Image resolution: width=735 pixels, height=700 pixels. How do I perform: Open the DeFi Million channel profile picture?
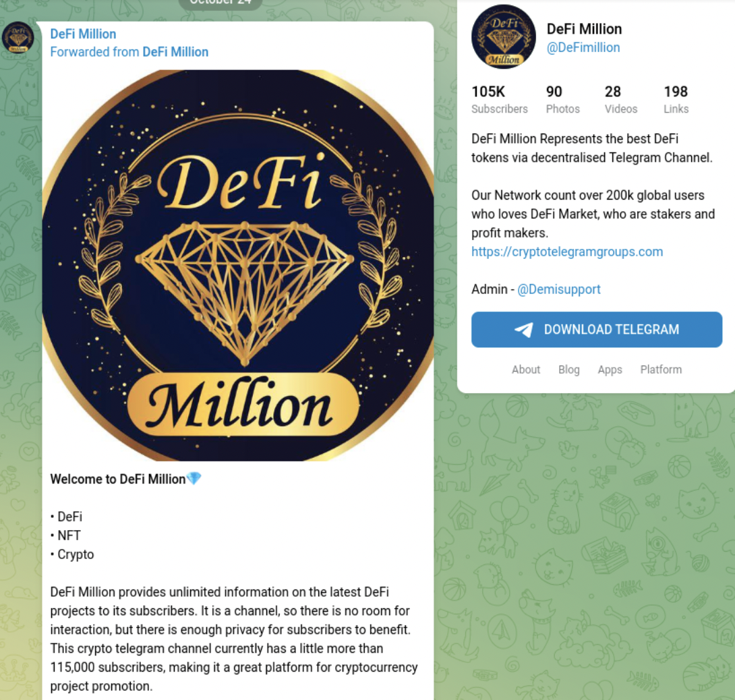pyautogui.click(x=504, y=37)
